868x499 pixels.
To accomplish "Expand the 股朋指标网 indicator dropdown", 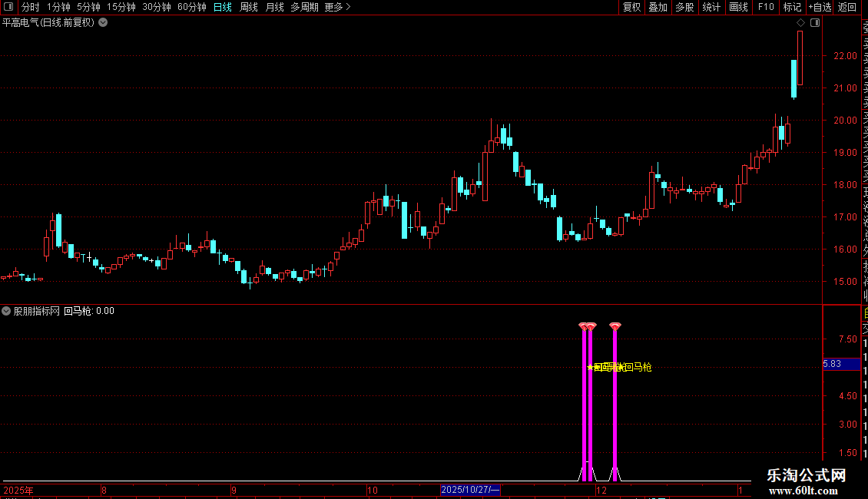I will click(6, 311).
